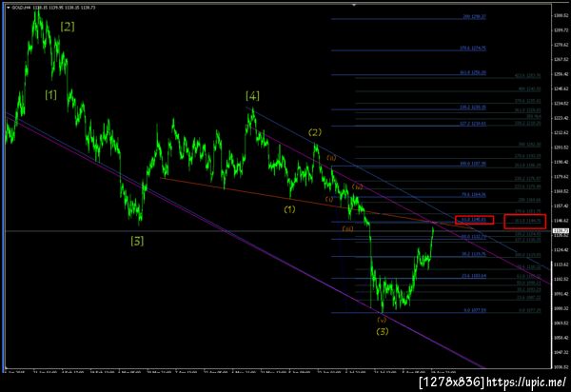This screenshot has width=571, height=392.
Task: Click the GOLD,H4 chart title text
Action: click(x=53, y=8)
